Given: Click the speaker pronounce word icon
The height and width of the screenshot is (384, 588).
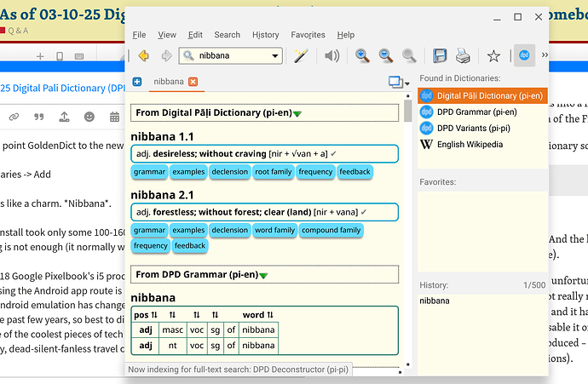Looking at the screenshot, I should point(331,56).
